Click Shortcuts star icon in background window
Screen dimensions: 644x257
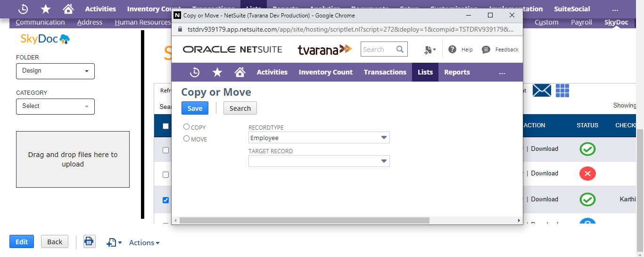pyautogui.click(x=46, y=9)
